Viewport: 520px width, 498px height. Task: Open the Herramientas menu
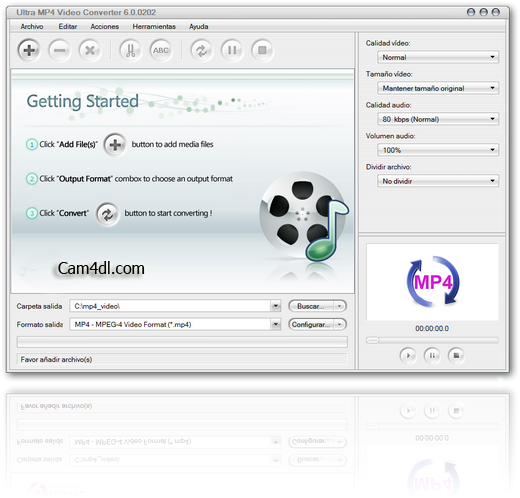click(154, 27)
